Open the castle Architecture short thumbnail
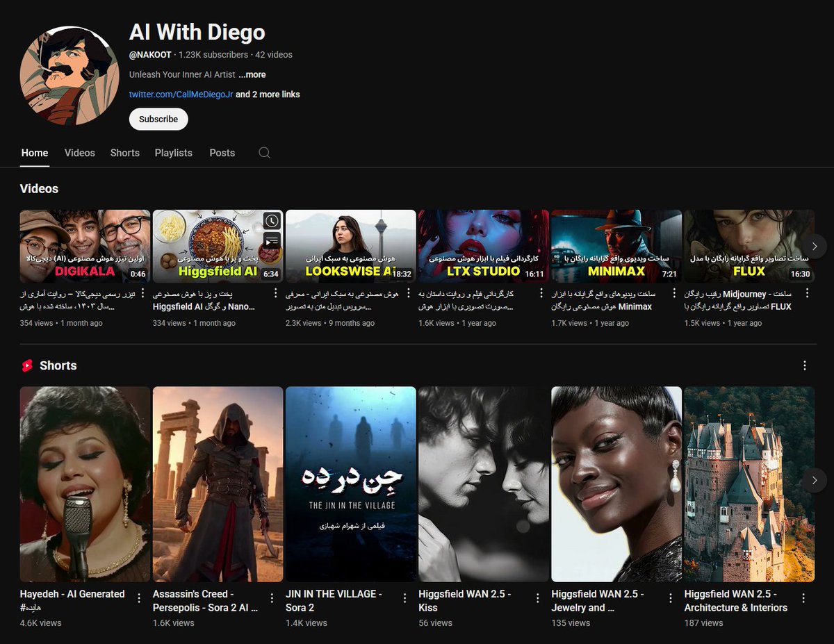The width and height of the screenshot is (834, 644). [749, 484]
